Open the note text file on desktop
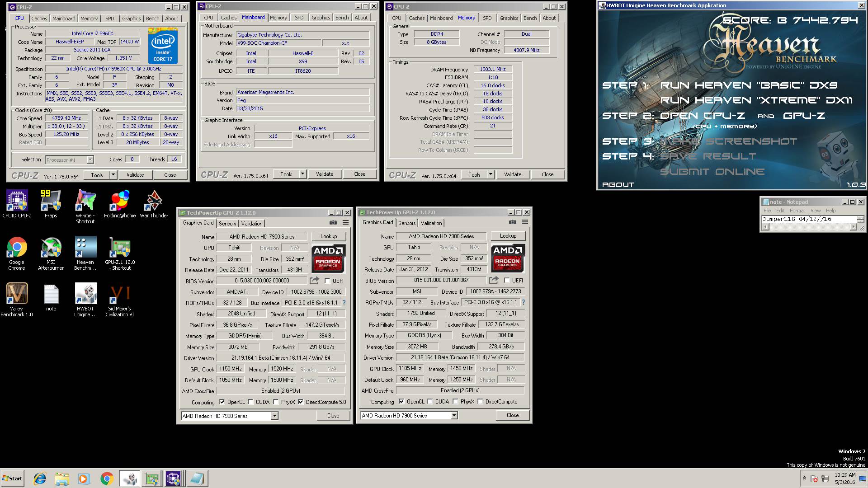 (51, 297)
